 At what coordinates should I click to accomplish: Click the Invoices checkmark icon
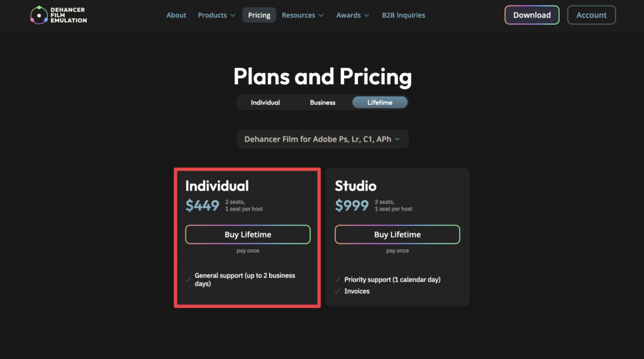[338, 291]
